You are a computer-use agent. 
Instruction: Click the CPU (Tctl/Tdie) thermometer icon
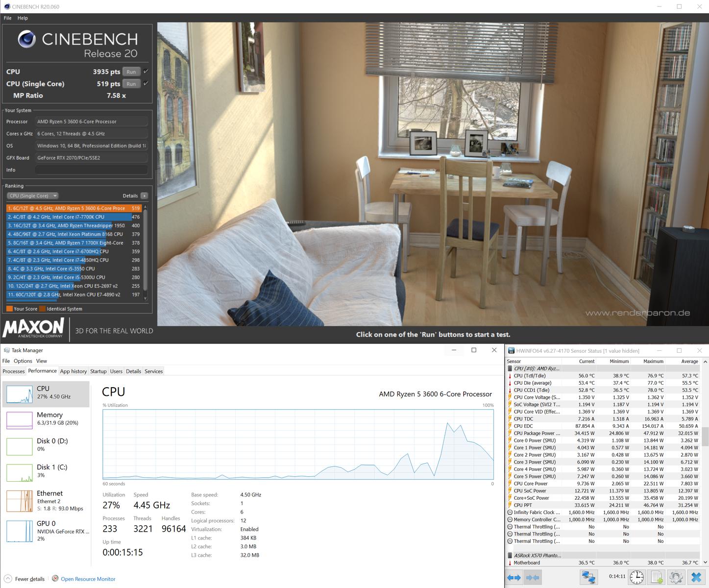tap(510, 376)
